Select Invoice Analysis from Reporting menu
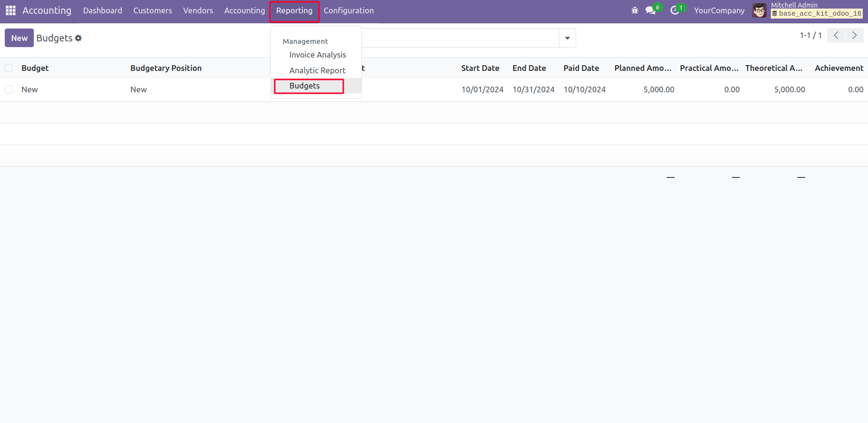 coord(318,55)
